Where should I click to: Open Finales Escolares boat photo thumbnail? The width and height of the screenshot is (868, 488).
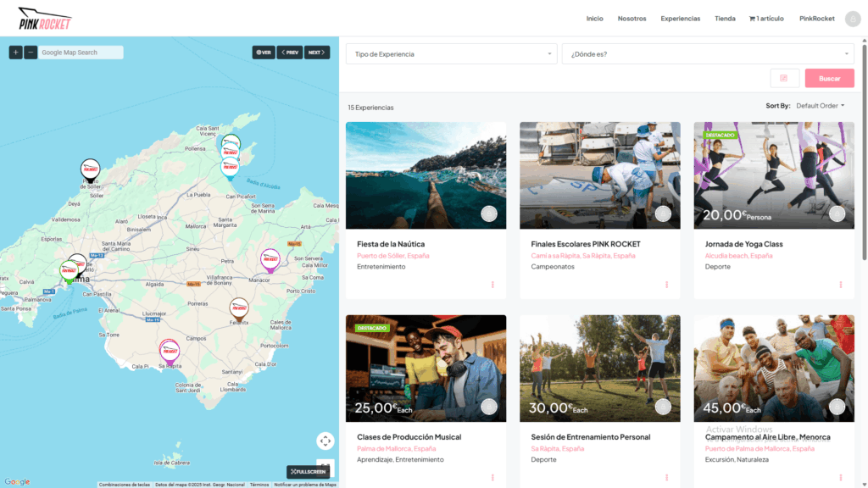(x=599, y=175)
